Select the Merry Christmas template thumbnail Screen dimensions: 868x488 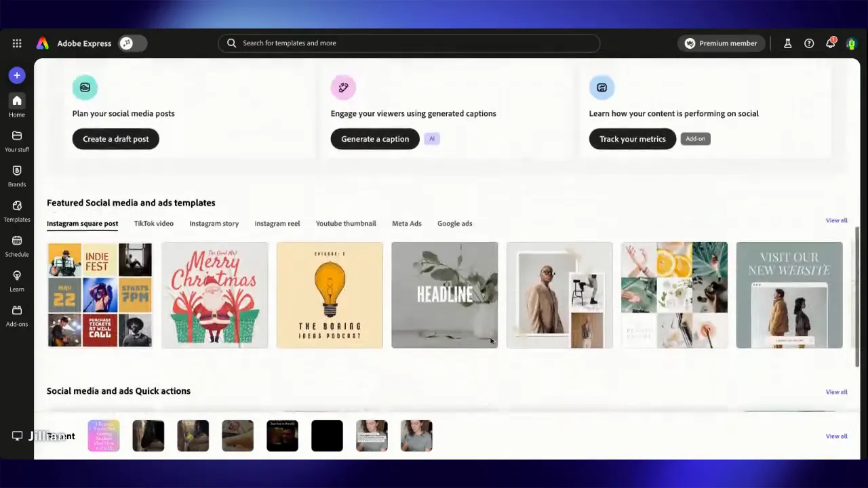point(214,295)
